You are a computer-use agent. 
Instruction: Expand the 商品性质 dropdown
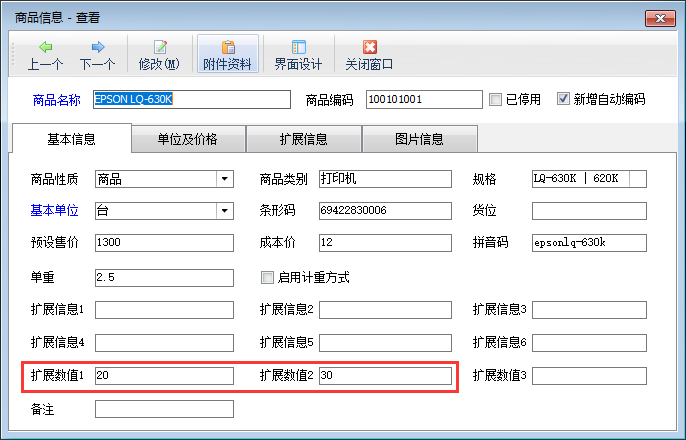(x=223, y=180)
